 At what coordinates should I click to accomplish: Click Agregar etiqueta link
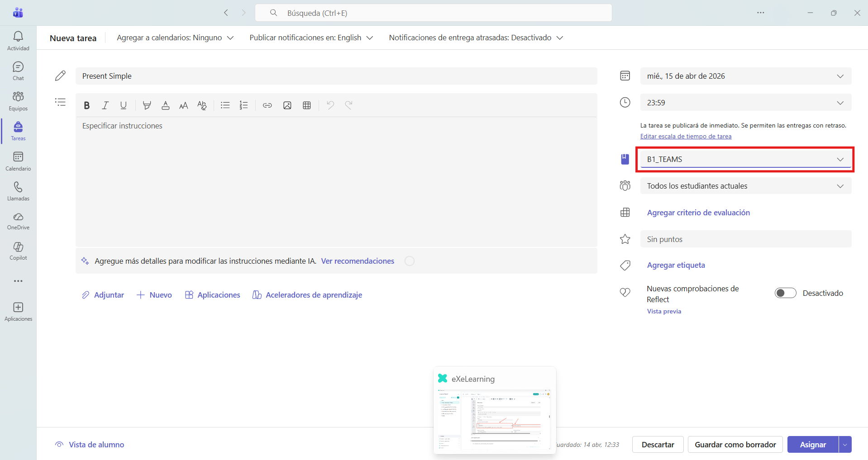click(x=676, y=265)
